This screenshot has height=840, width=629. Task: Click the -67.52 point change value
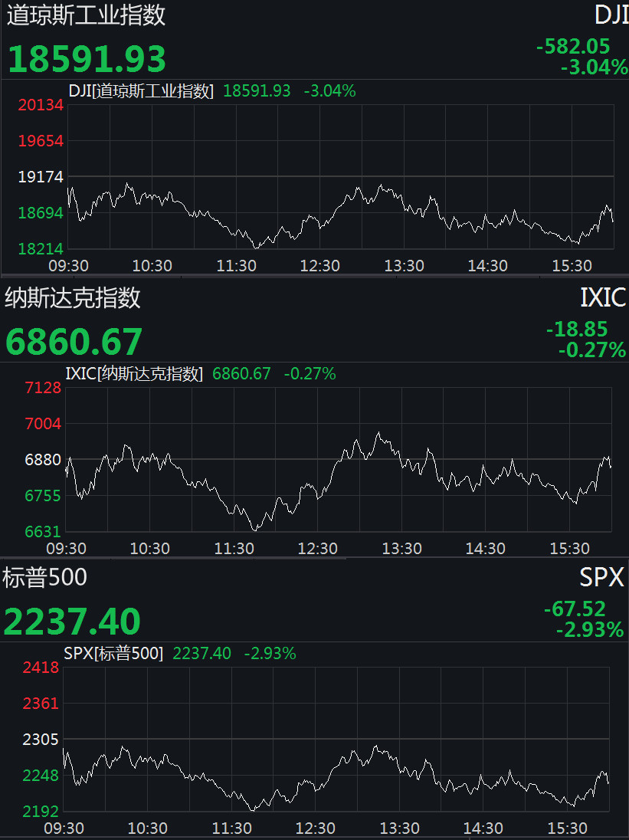(x=575, y=609)
